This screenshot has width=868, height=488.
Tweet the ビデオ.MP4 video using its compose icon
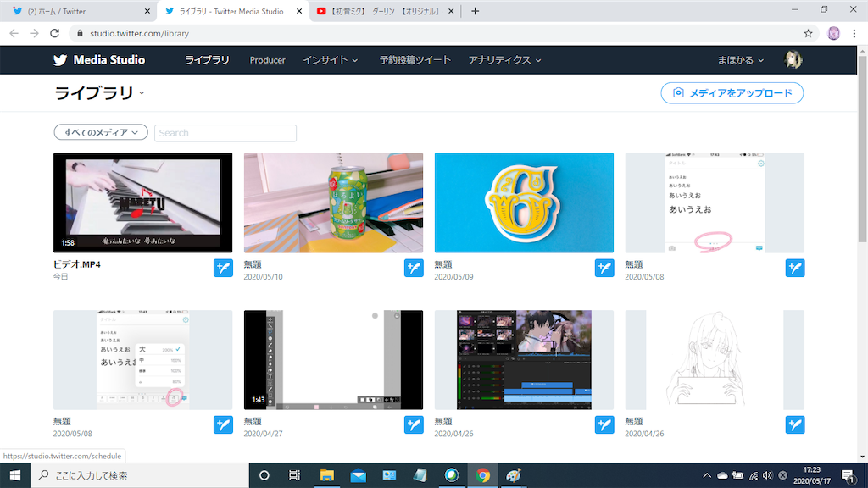pos(222,268)
